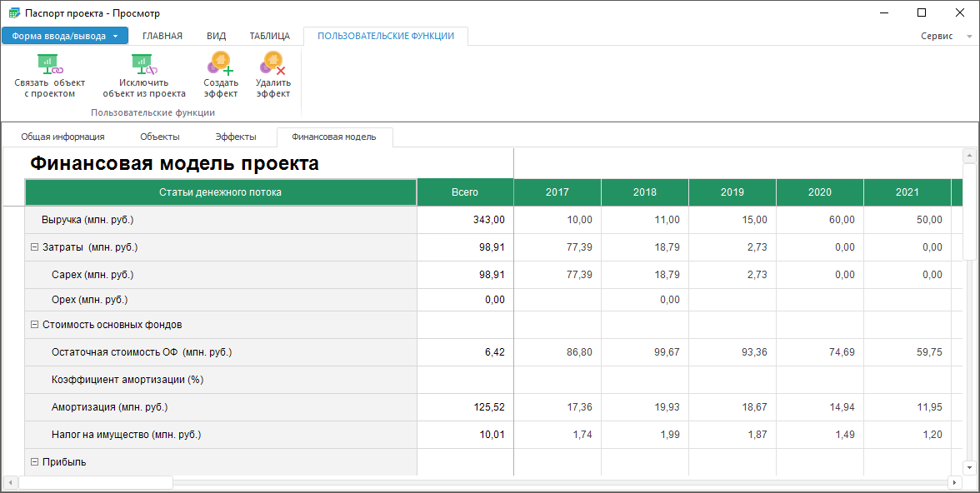Collapse the Стоимость основных фондов group

[x=34, y=325]
